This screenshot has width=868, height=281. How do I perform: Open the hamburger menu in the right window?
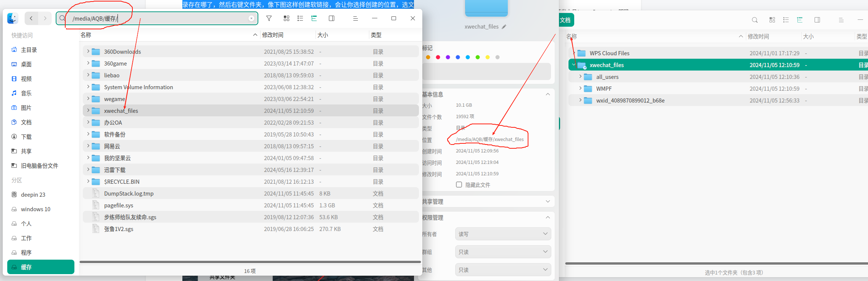point(841,20)
